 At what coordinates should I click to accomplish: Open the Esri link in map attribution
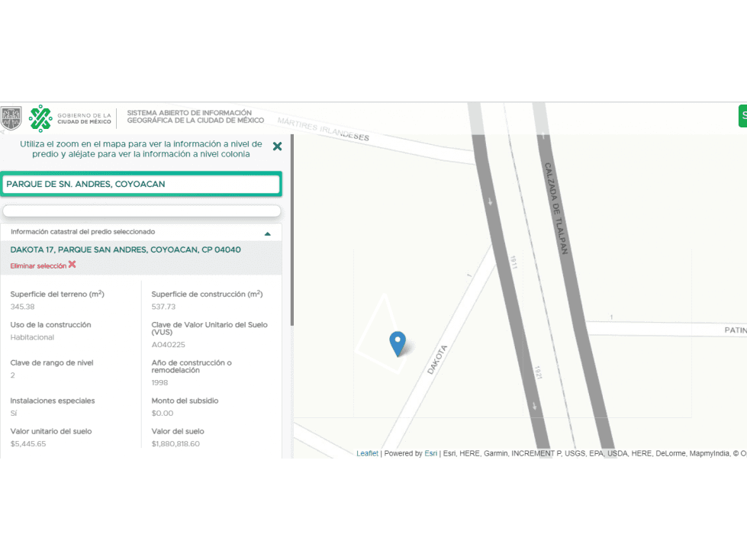tap(430, 453)
